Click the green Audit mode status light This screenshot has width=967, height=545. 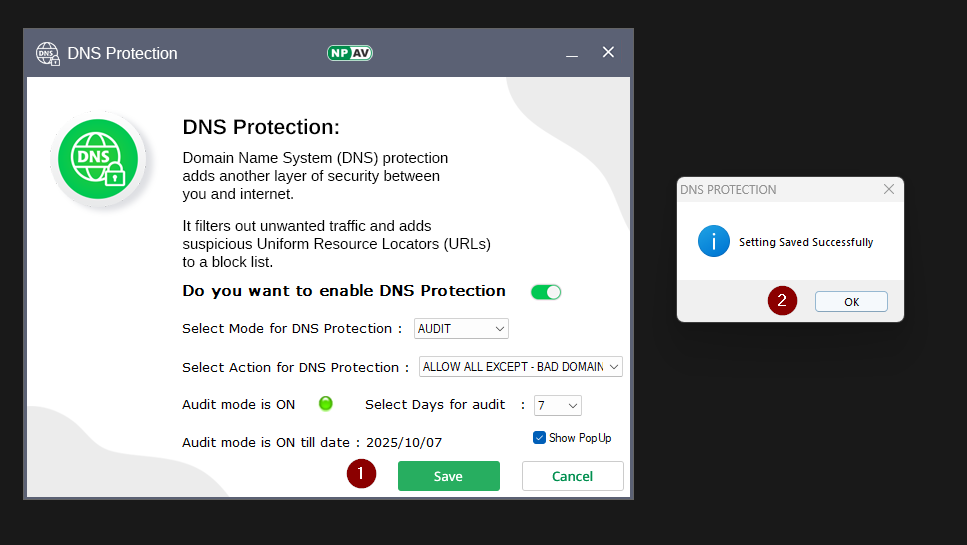coord(325,404)
